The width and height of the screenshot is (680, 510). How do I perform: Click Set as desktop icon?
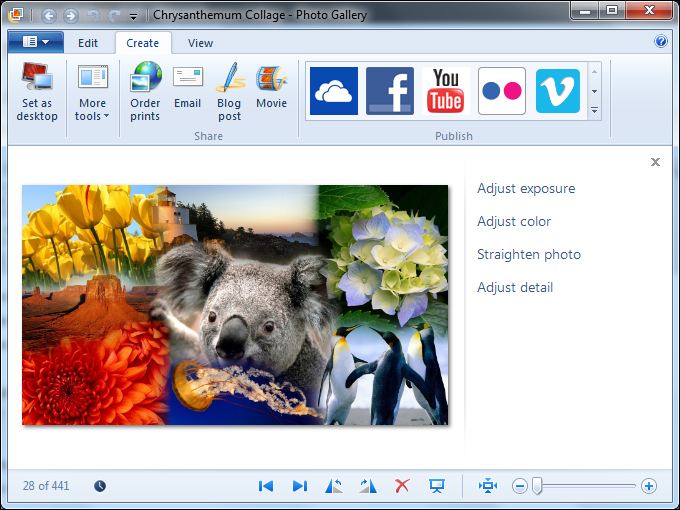point(37,92)
